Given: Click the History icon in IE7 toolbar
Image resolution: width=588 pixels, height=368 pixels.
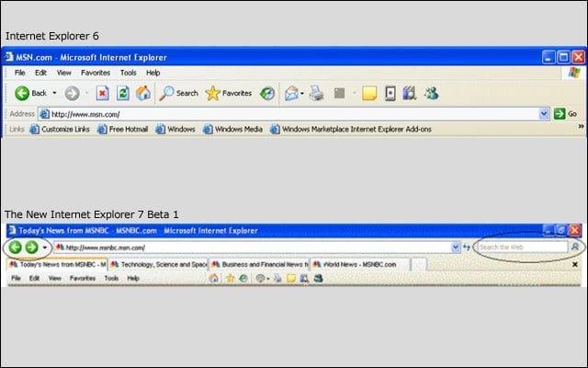Looking at the screenshot, I should coord(243,278).
